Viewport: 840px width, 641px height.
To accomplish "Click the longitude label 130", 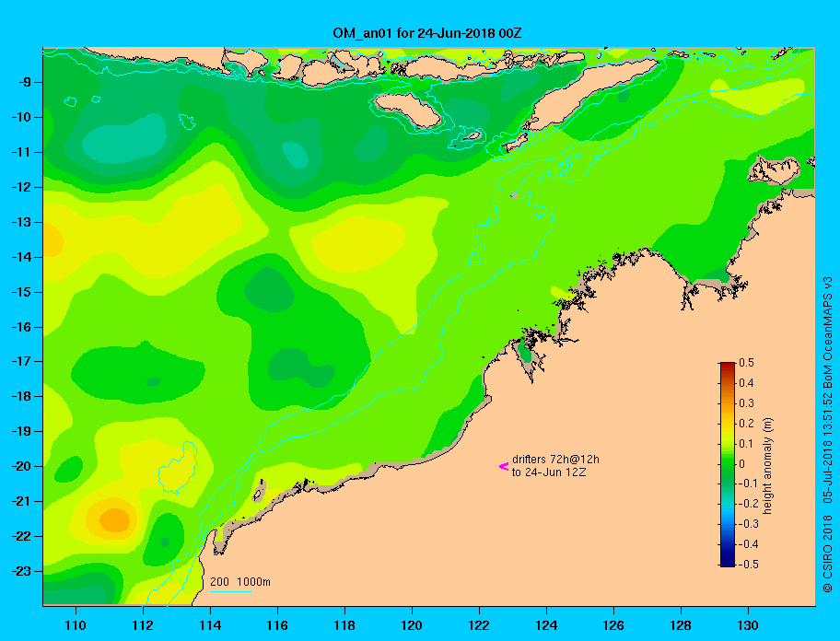I will (x=748, y=625).
